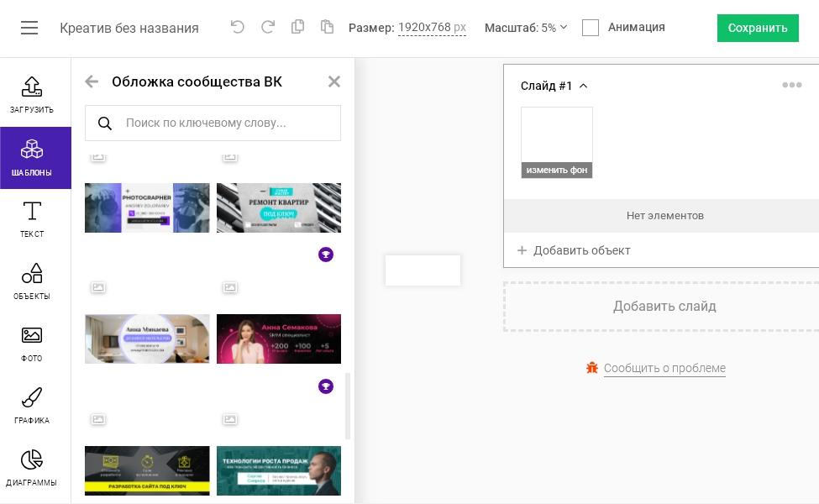
Task: Click the redo arrow icon
Action: [x=268, y=27]
